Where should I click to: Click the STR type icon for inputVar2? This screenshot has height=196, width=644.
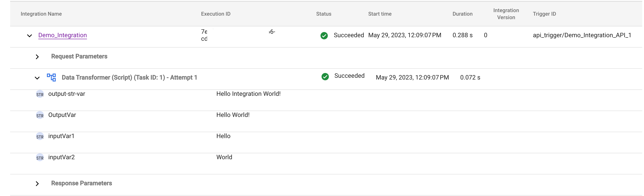pyautogui.click(x=40, y=158)
